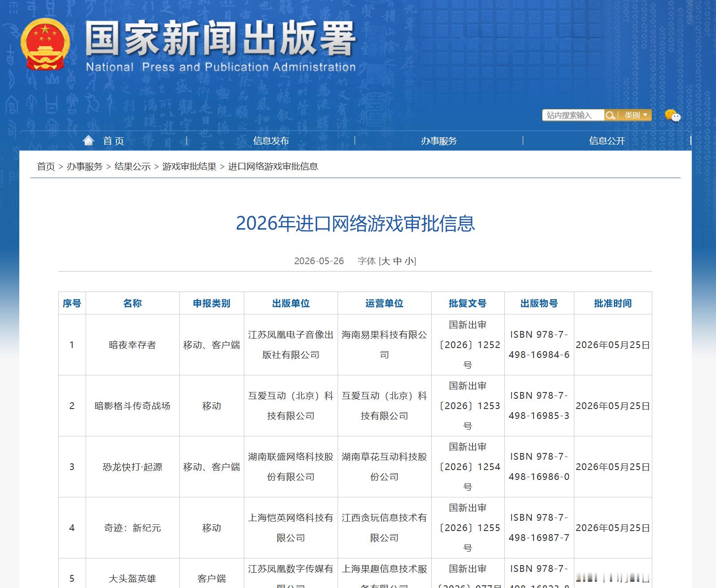
Task: Select the game name 大头盔英雄
Action: click(132, 579)
